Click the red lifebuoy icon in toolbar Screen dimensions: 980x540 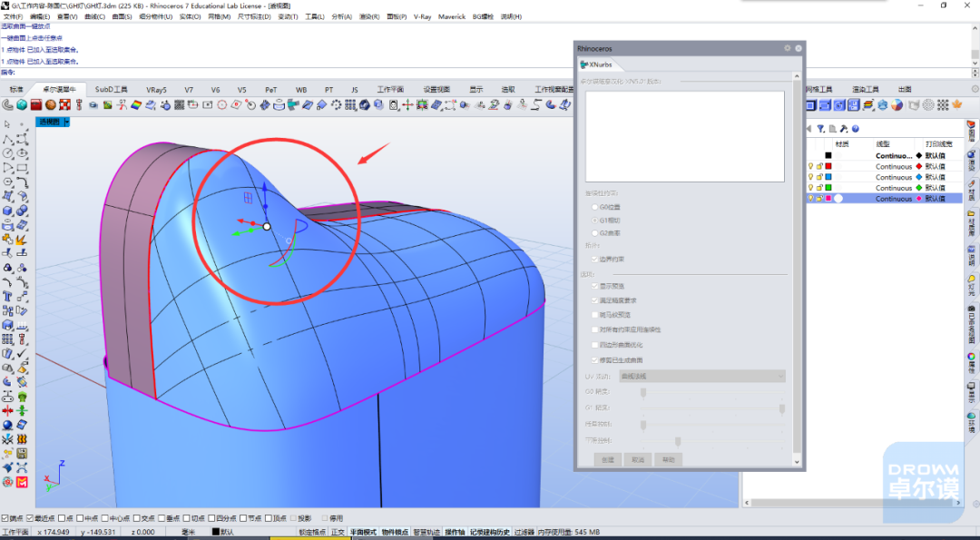[x=65, y=104]
